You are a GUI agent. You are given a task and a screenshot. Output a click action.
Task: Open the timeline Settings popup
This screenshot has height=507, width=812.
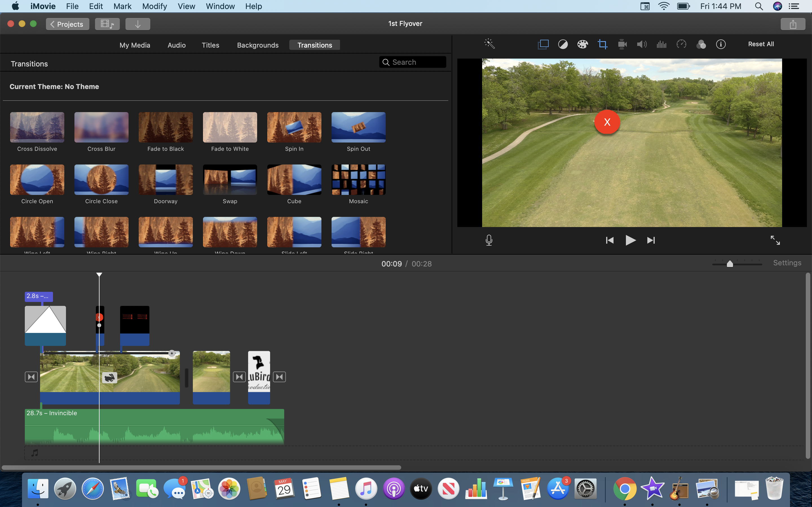pos(787,263)
